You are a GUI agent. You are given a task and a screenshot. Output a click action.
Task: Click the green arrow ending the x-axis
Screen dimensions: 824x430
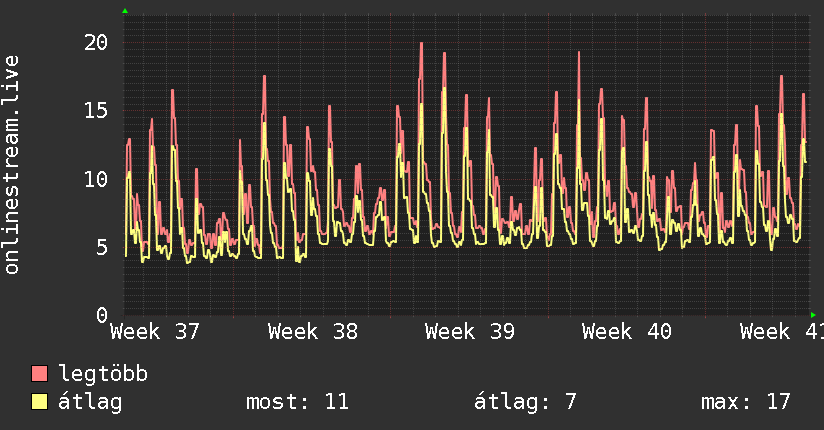[813, 315]
